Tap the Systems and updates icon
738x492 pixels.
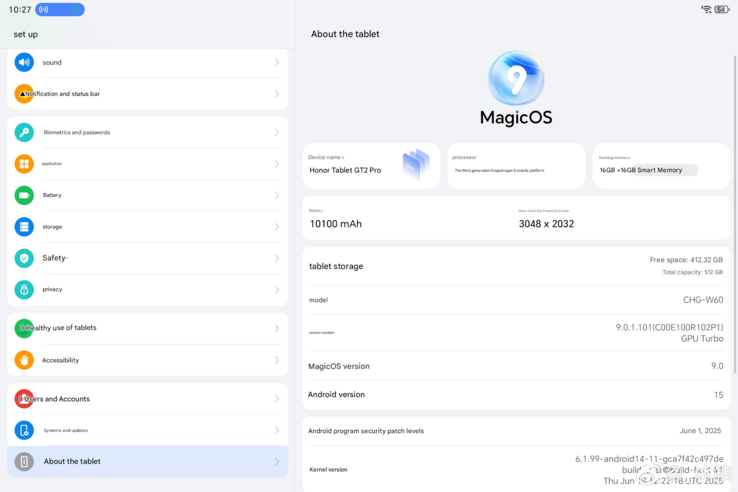(x=24, y=430)
